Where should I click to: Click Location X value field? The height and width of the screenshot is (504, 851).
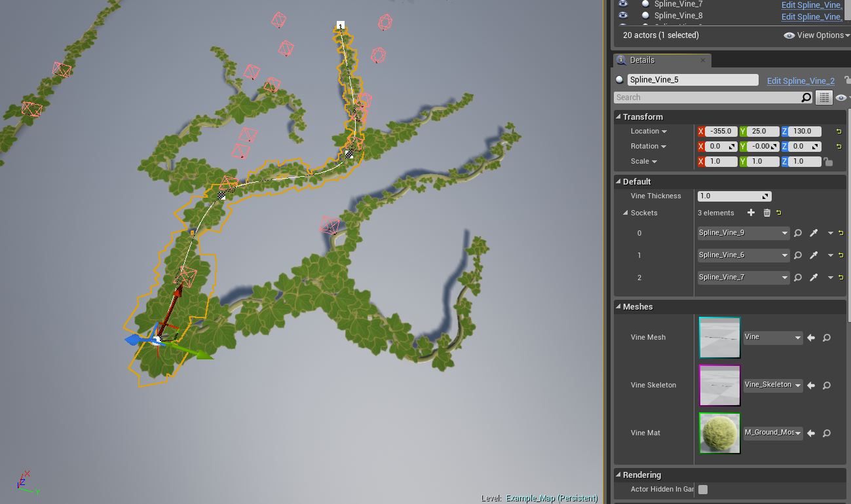(721, 132)
